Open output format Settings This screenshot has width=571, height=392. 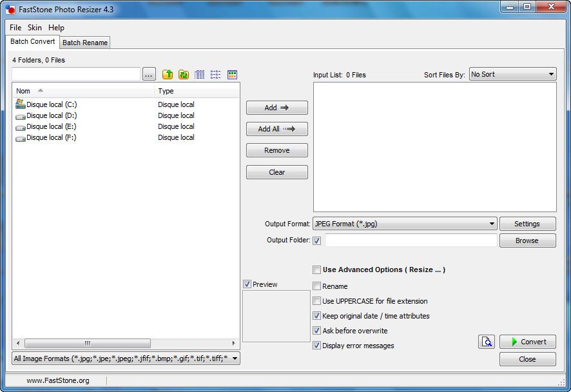tap(528, 224)
